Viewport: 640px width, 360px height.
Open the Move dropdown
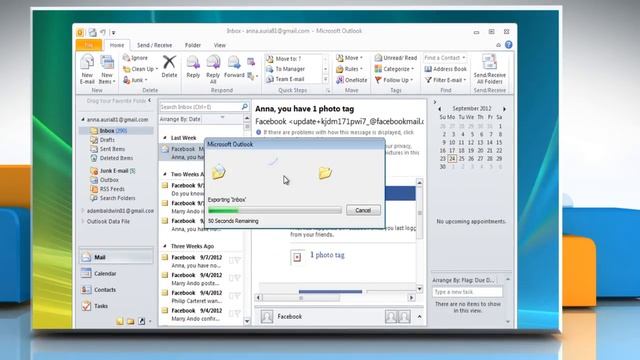click(x=349, y=58)
